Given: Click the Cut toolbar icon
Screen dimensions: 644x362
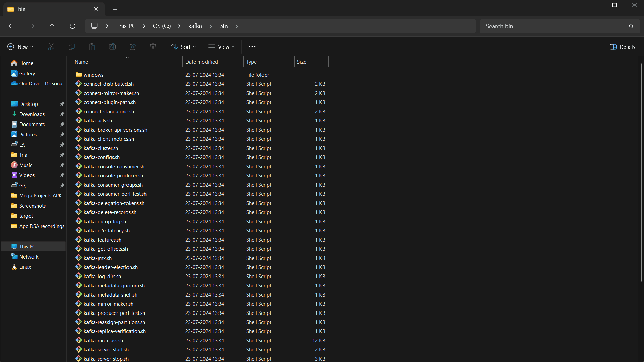Looking at the screenshot, I should [x=51, y=47].
